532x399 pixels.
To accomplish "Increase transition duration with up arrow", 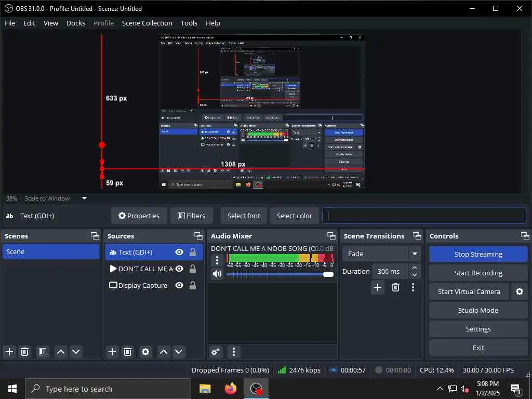I will 414,268.
